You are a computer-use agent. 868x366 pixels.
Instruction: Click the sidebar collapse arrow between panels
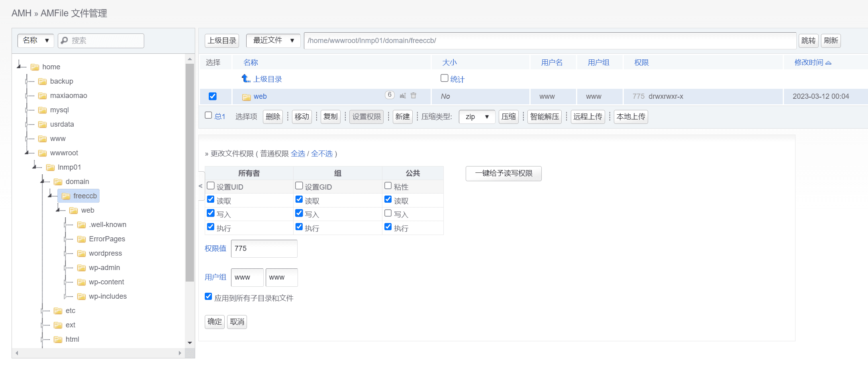point(200,186)
